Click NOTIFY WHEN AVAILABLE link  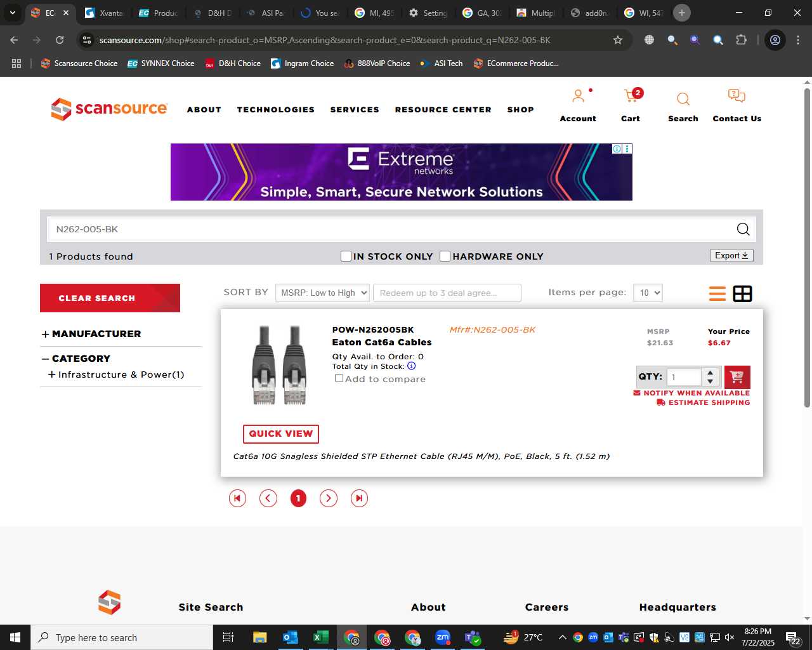(x=691, y=393)
